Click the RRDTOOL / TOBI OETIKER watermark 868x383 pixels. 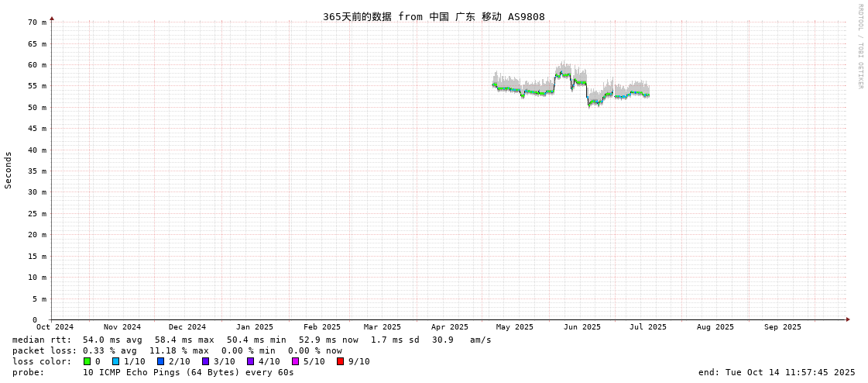pos(859,47)
